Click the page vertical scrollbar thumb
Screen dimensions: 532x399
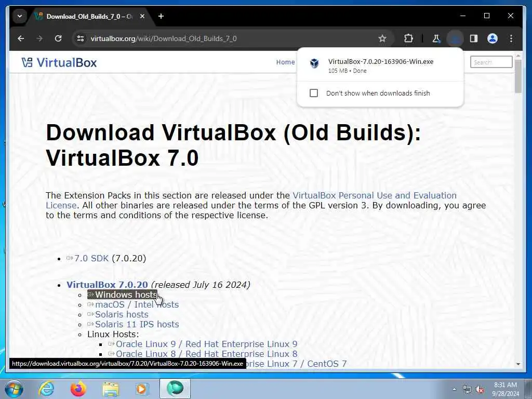coord(518,76)
